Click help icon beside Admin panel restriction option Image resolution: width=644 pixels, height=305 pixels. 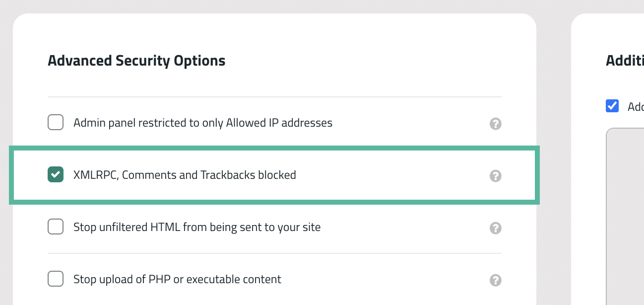point(495,124)
